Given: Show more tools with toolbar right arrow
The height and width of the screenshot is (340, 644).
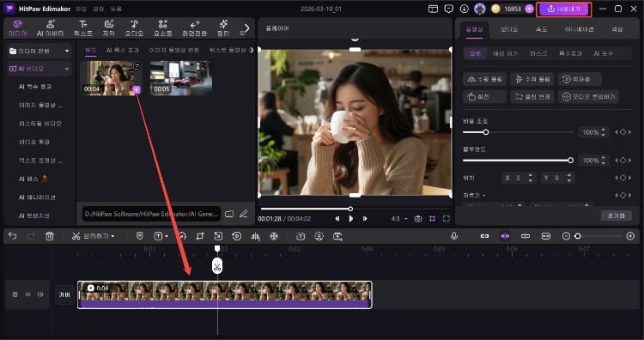Looking at the screenshot, I should pyautogui.click(x=246, y=28).
